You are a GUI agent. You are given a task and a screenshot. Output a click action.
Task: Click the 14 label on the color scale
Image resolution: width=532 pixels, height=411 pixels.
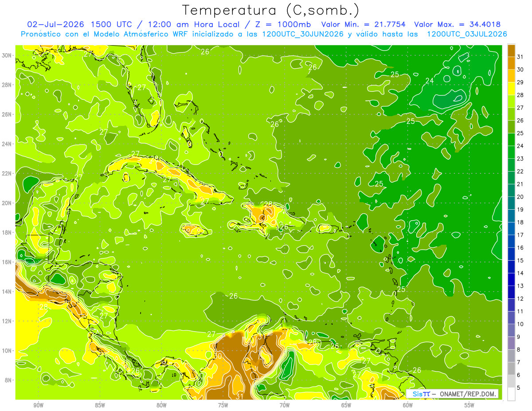(520, 273)
